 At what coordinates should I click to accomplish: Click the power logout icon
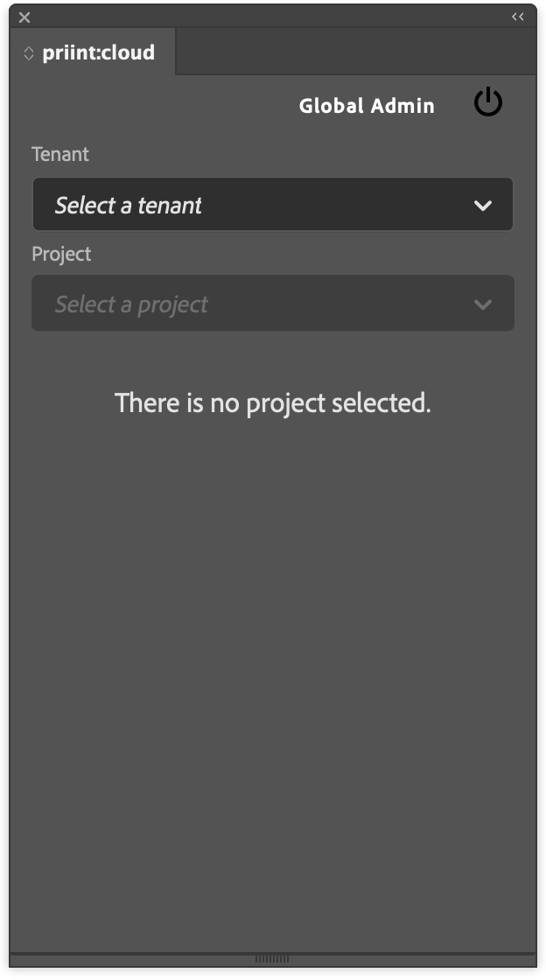[488, 102]
